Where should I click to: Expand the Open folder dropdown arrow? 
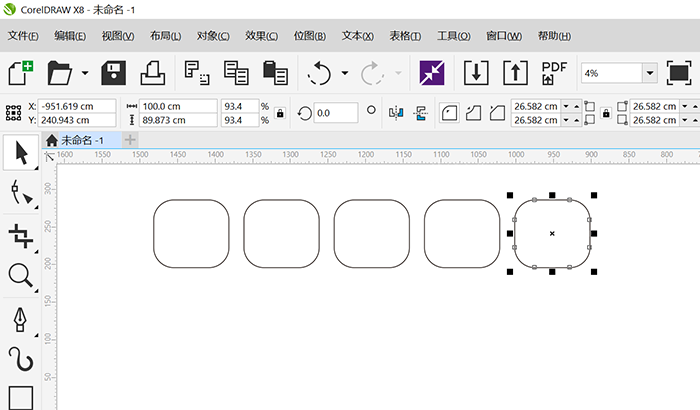coord(84,73)
